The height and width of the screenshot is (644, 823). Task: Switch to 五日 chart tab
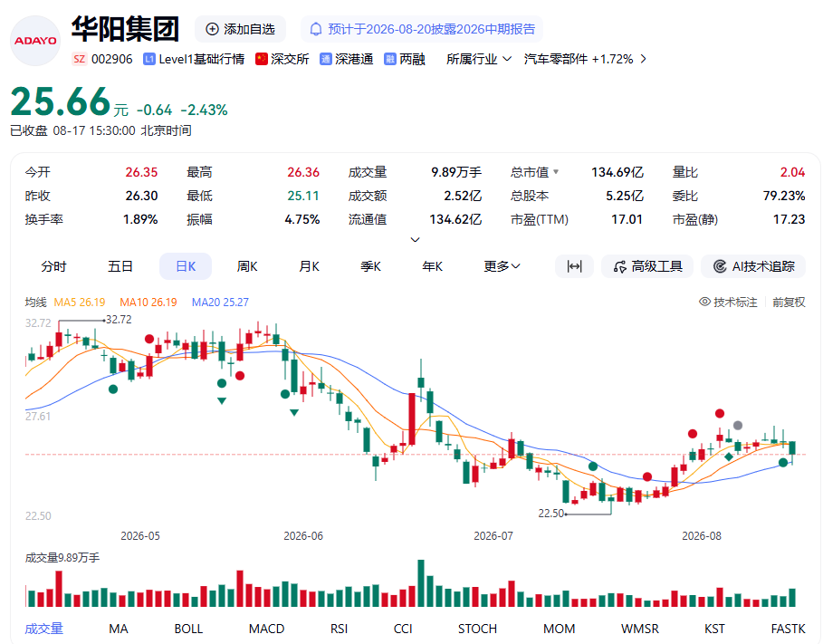120,266
